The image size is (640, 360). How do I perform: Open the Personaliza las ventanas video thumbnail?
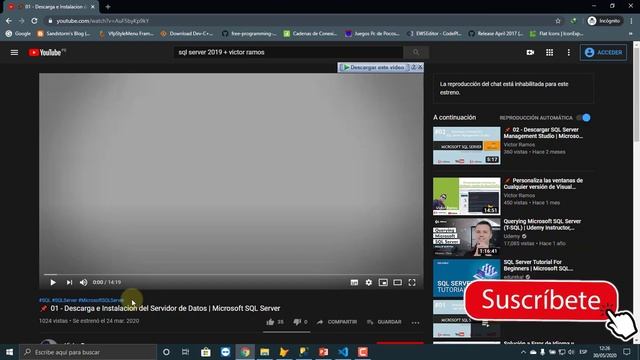click(x=467, y=196)
